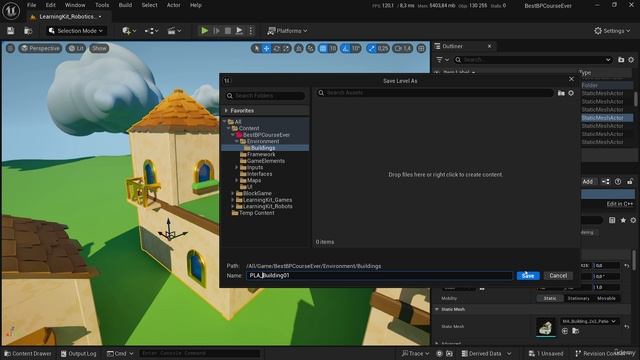Open the Blueprints toolbar dropdown

(151, 31)
